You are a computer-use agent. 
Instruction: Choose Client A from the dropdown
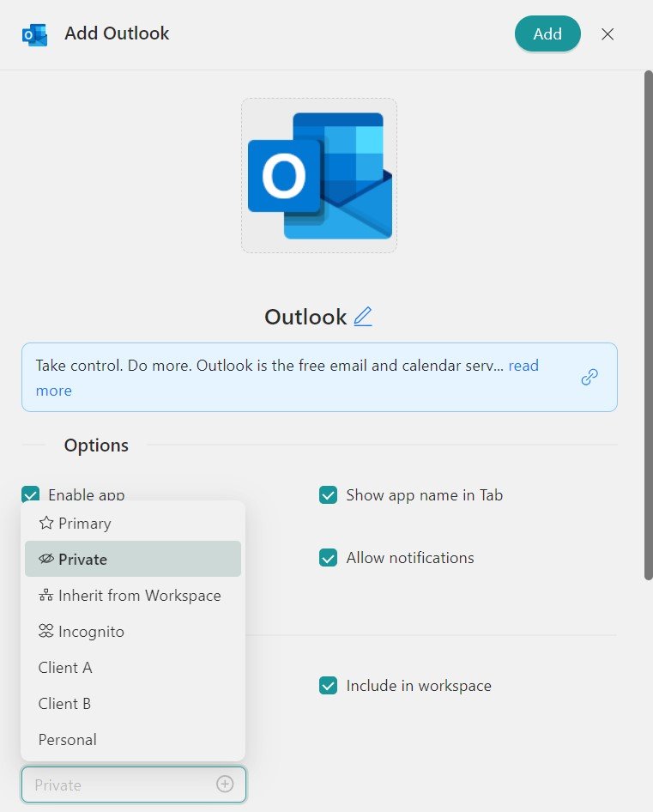point(133,668)
